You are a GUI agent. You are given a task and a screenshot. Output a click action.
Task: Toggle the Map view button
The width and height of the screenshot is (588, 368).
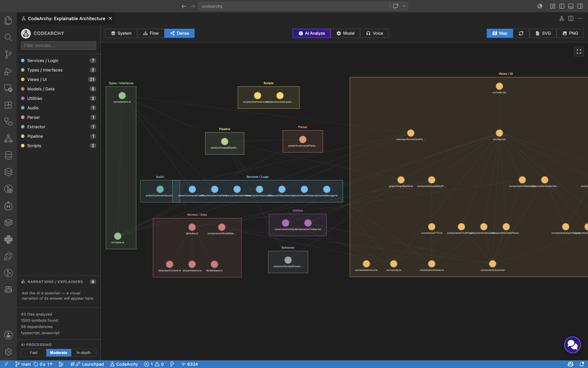click(500, 33)
